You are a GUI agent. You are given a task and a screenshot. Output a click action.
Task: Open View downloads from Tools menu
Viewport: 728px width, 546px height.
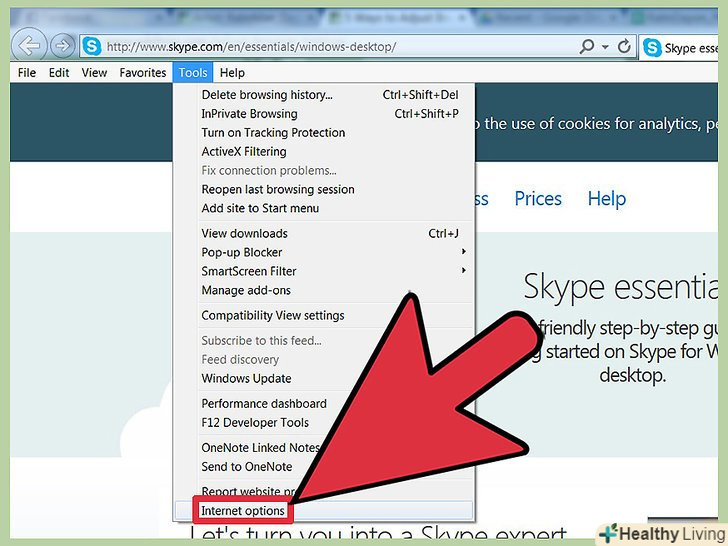(x=324, y=234)
